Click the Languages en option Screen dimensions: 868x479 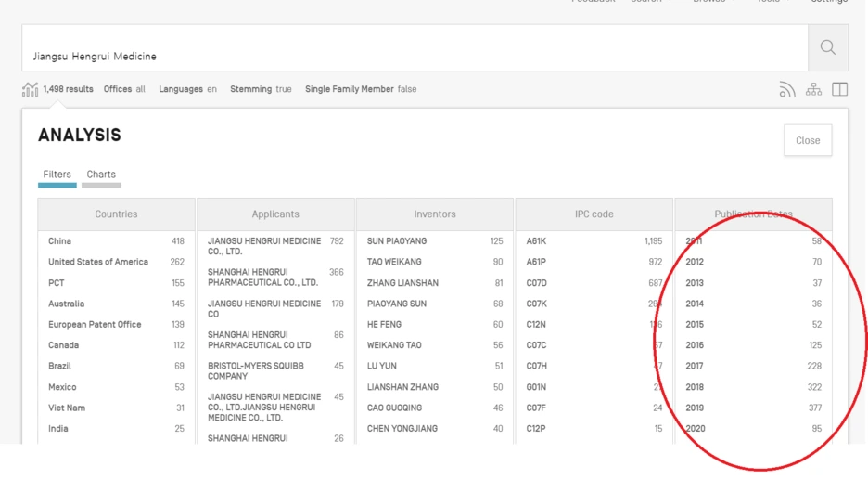[187, 89]
